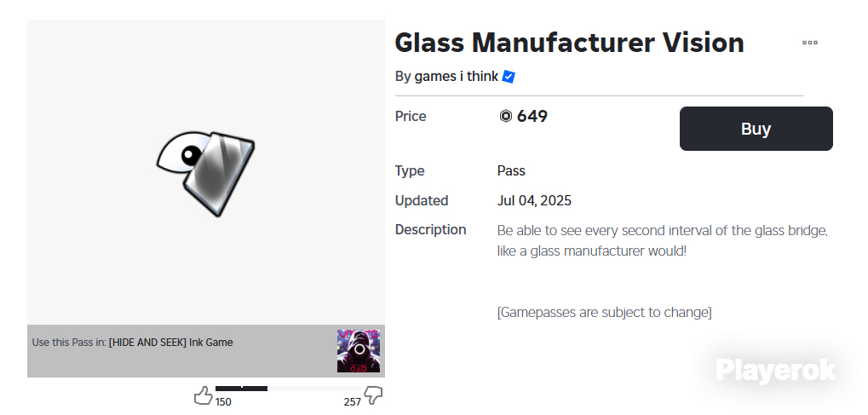
Task: Click the 'Gamepasses are subject to change' note
Action: point(604,313)
